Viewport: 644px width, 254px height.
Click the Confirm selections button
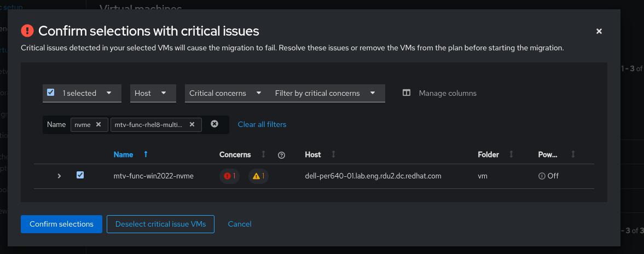[61, 224]
